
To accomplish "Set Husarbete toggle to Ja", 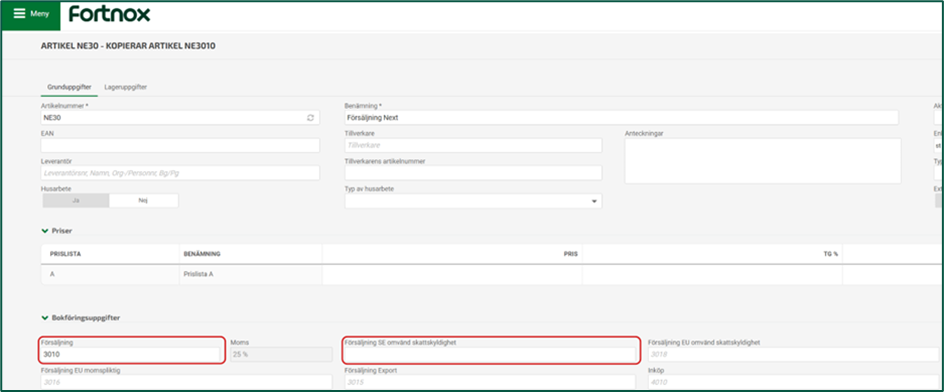I will pyautogui.click(x=76, y=201).
